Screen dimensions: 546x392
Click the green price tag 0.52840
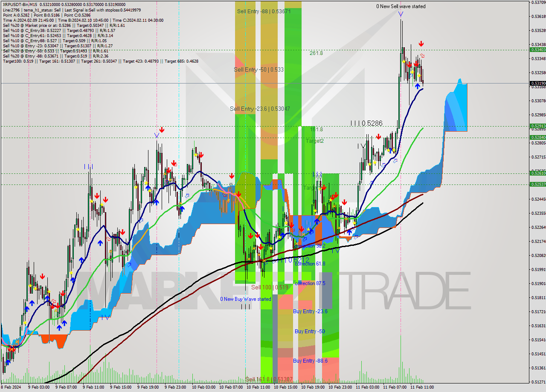[x=537, y=138]
